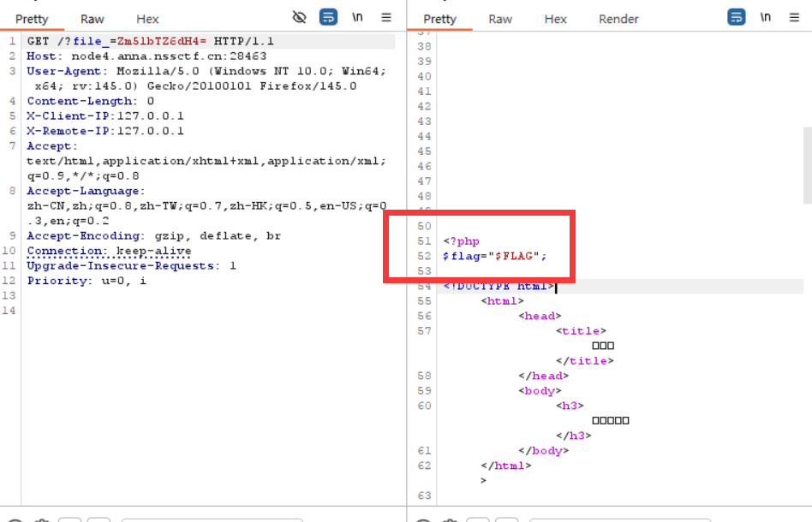This screenshot has height=522, width=812.
Task: Click the opening <h3> tag in response
Action: (x=570, y=406)
